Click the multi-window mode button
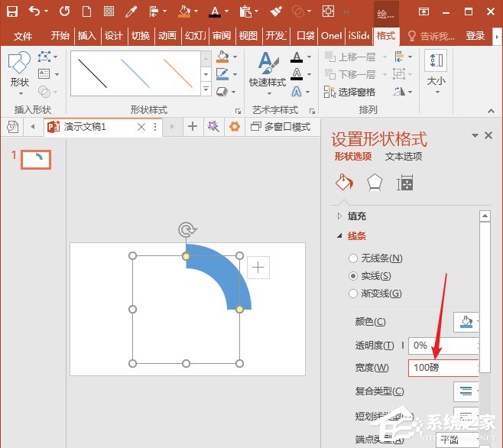 click(x=281, y=127)
